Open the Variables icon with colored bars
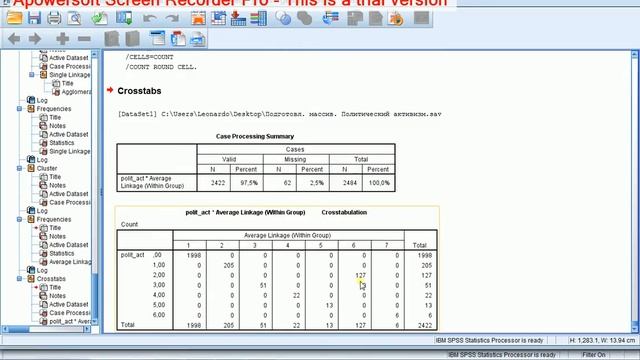Viewport: 640px width, 360px height. [258, 18]
